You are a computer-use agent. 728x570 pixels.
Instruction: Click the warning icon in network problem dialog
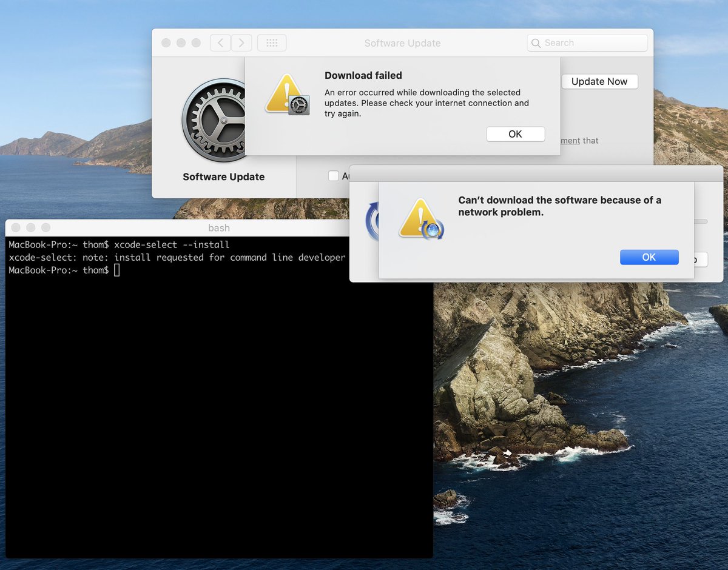click(420, 220)
